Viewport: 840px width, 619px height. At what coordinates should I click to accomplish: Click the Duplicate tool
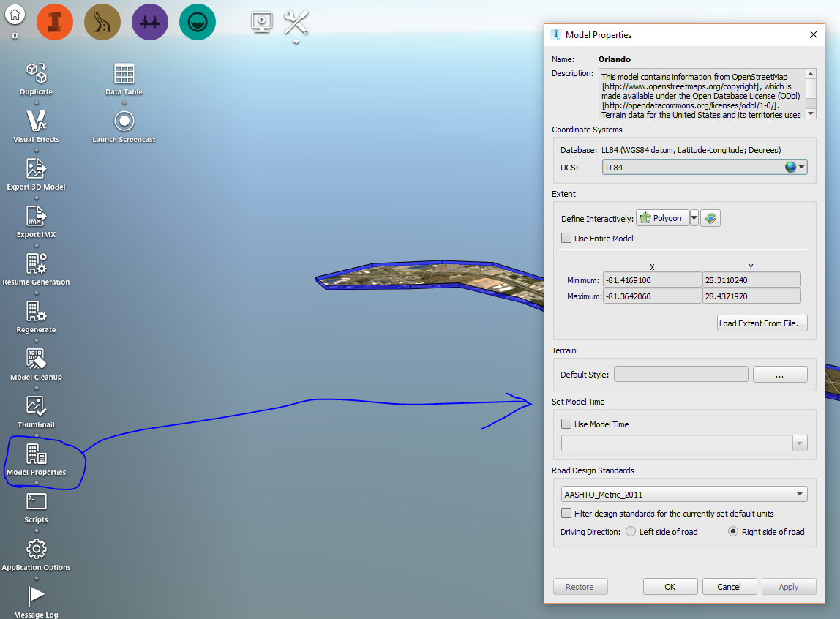click(x=36, y=79)
